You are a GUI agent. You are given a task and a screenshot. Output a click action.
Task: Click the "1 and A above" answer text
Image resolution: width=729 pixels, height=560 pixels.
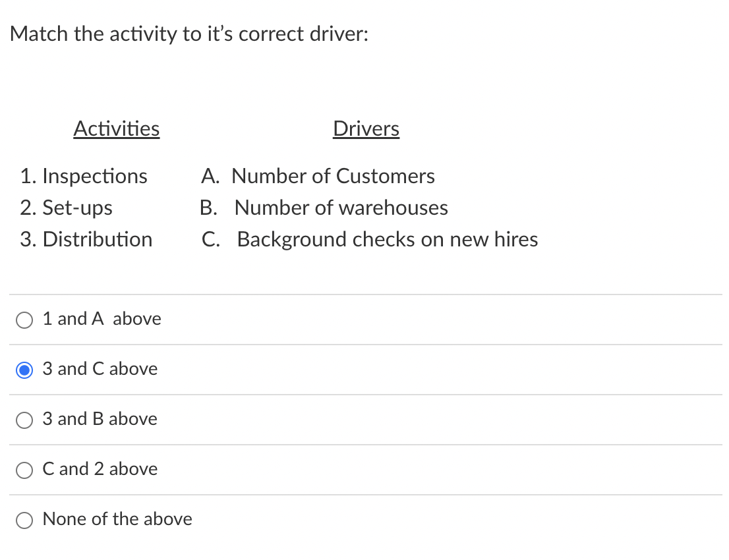[x=102, y=318]
